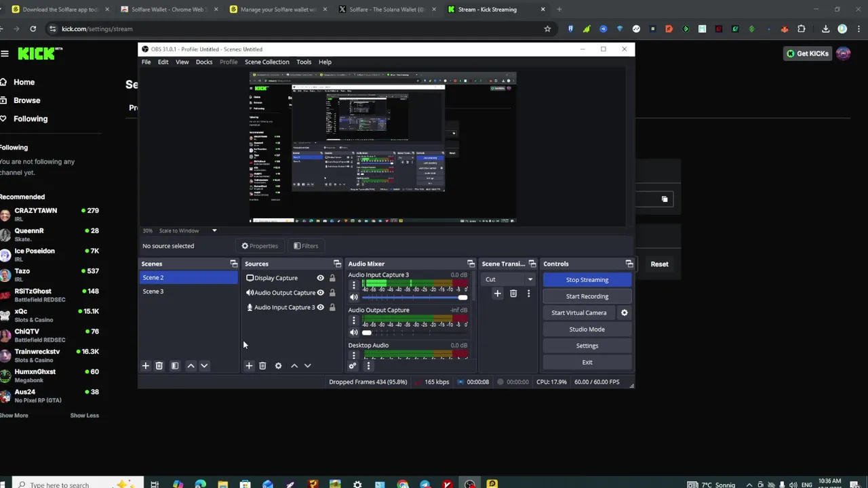Open OBS Settings from Controls
Viewport: 868px width, 488px height.
click(x=587, y=346)
